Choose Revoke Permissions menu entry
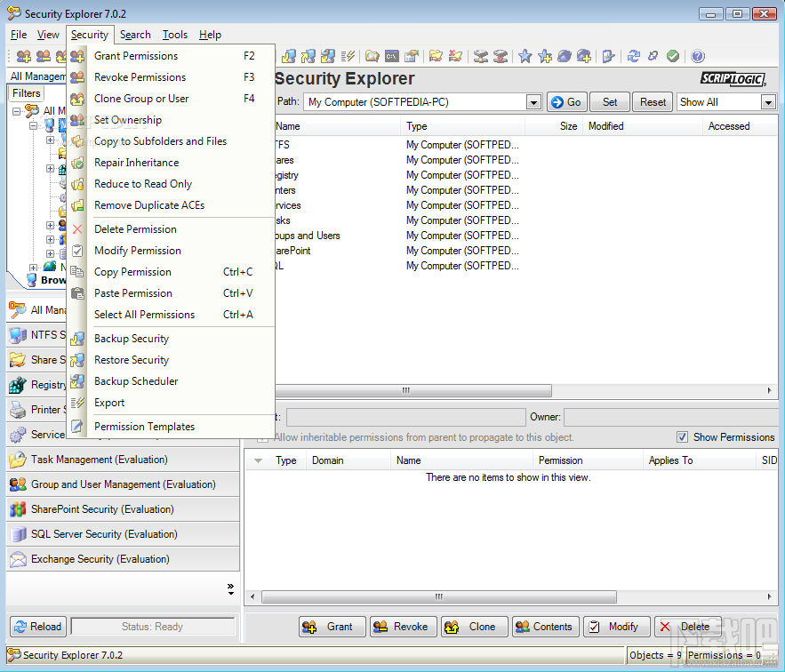The image size is (785, 672). pos(171,77)
